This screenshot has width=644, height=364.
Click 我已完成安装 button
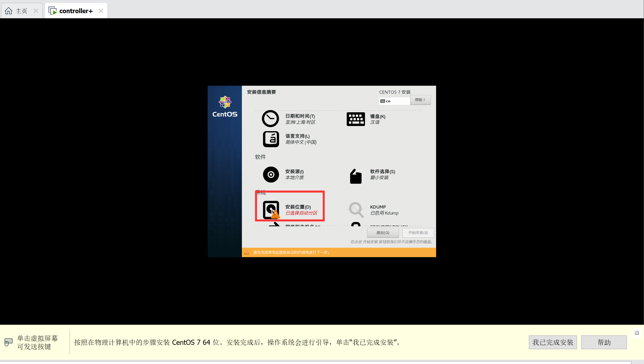click(x=553, y=342)
